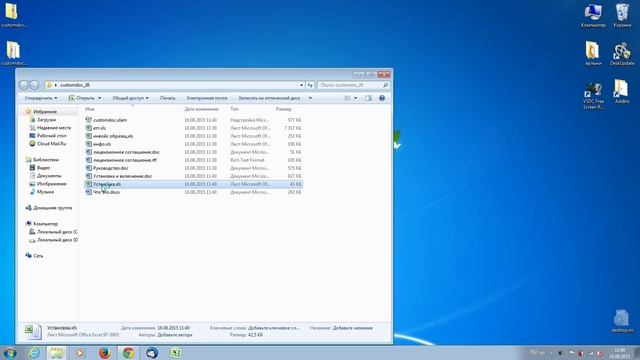Screen dimensions: 640x360
Task: Open Explorer help icon
Action: pyautogui.click(x=382, y=98)
